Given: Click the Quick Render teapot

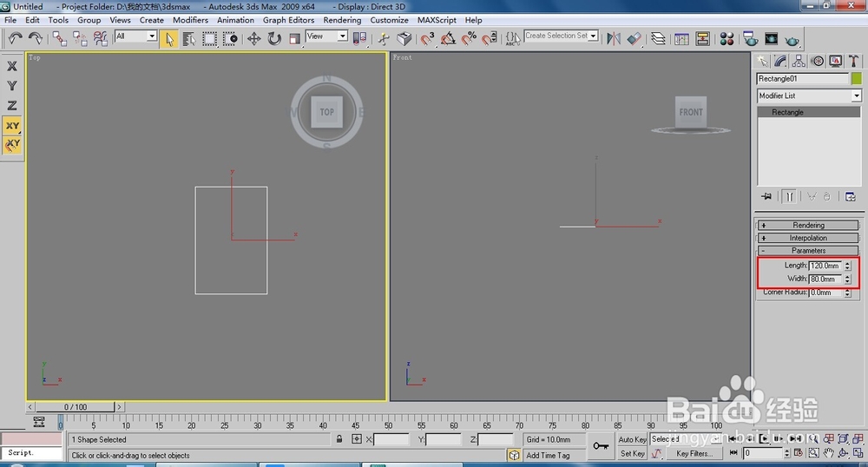Looking at the screenshot, I should [x=792, y=40].
